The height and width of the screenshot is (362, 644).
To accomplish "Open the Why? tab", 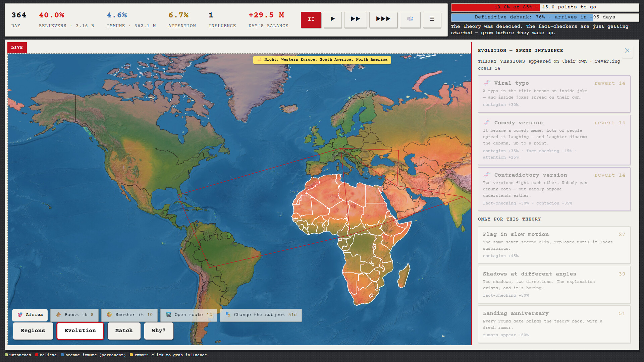I will click(159, 331).
